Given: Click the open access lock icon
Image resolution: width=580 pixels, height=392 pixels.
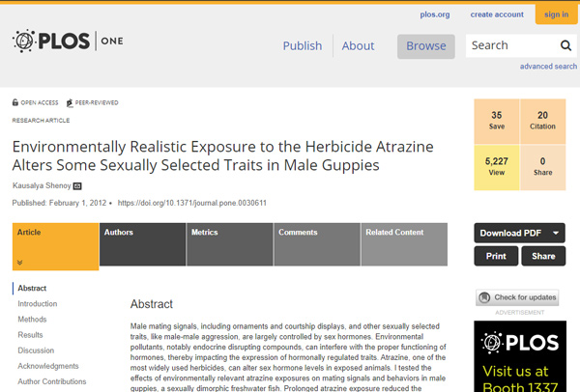Looking at the screenshot, I should tap(15, 102).
